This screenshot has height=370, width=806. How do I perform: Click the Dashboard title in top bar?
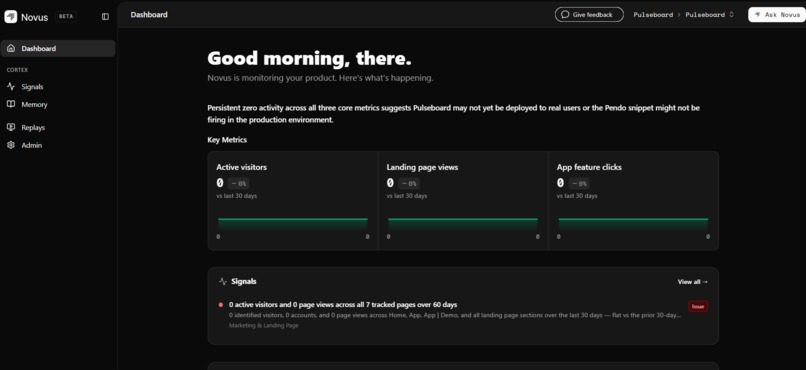tap(149, 14)
